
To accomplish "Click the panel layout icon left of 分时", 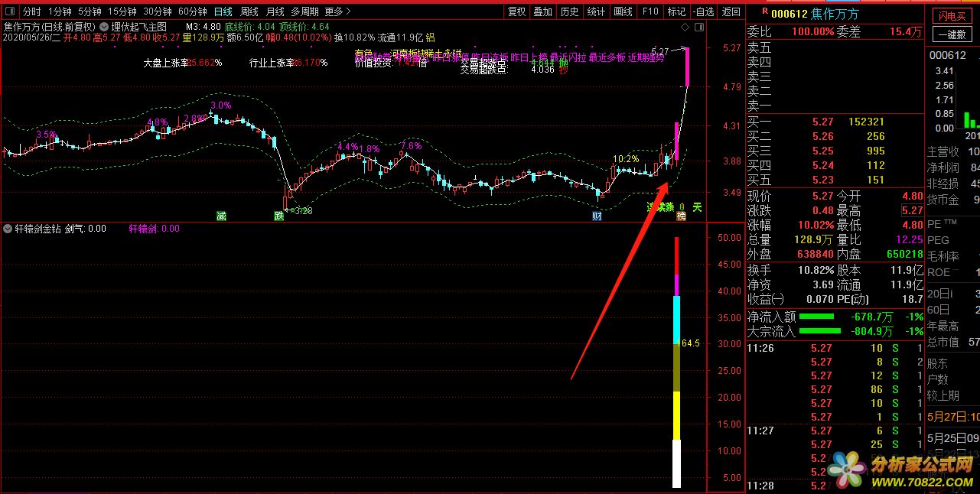I will click(x=10, y=11).
